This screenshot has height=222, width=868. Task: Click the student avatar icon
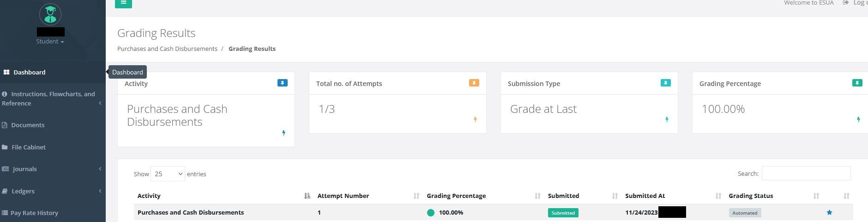[x=50, y=14]
